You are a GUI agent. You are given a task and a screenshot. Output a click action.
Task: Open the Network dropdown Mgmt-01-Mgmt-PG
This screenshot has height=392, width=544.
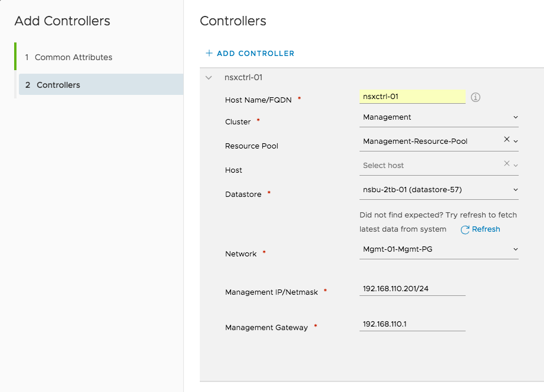tap(439, 249)
